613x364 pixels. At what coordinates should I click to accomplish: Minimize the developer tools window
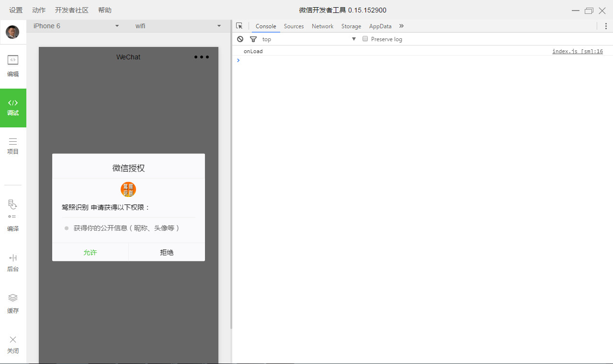point(576,11)
